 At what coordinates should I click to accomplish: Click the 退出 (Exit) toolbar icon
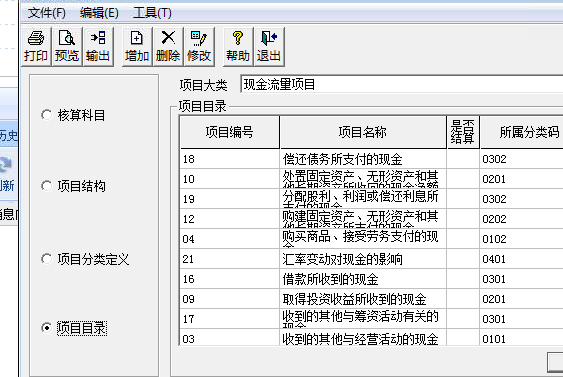pos(269,47)
